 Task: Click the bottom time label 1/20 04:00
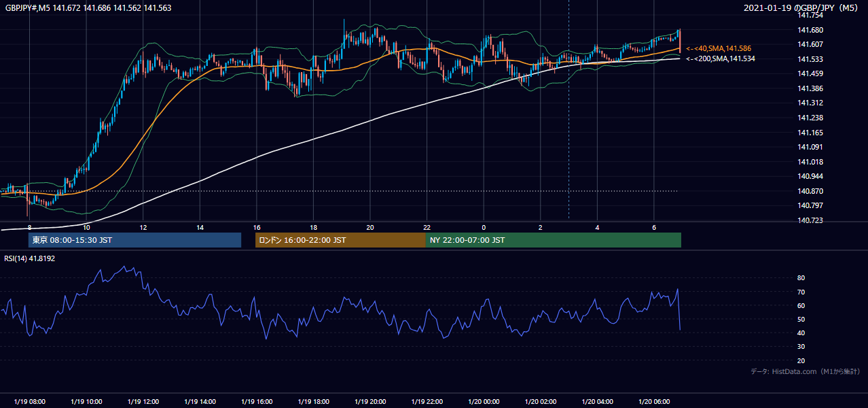598,402
